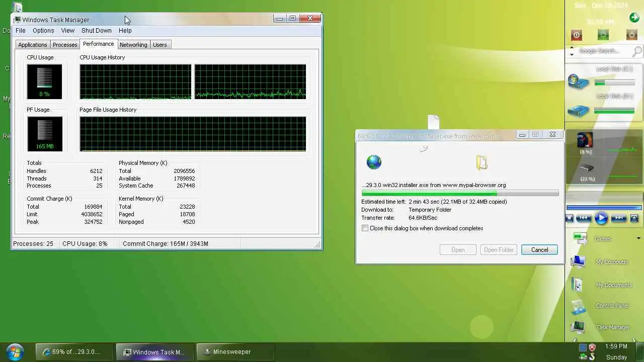
Task: Cancel the file download
Action: click(539, 250)
